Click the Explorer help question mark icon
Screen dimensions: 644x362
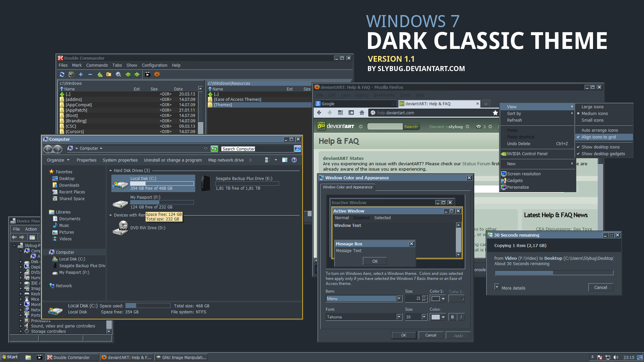coord(294,160)
